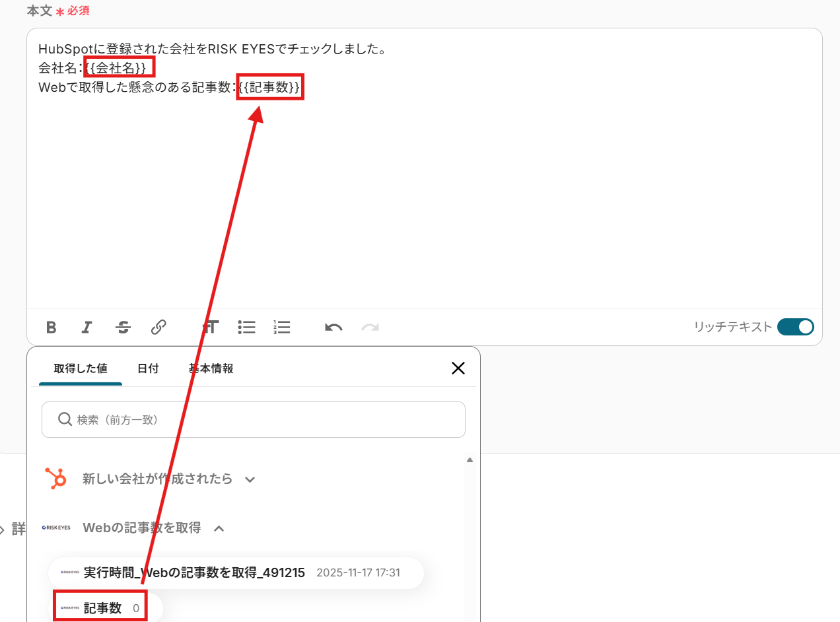The image size is (840, 622).
Task: Open the 日付 tab
Action: point(148,368)
